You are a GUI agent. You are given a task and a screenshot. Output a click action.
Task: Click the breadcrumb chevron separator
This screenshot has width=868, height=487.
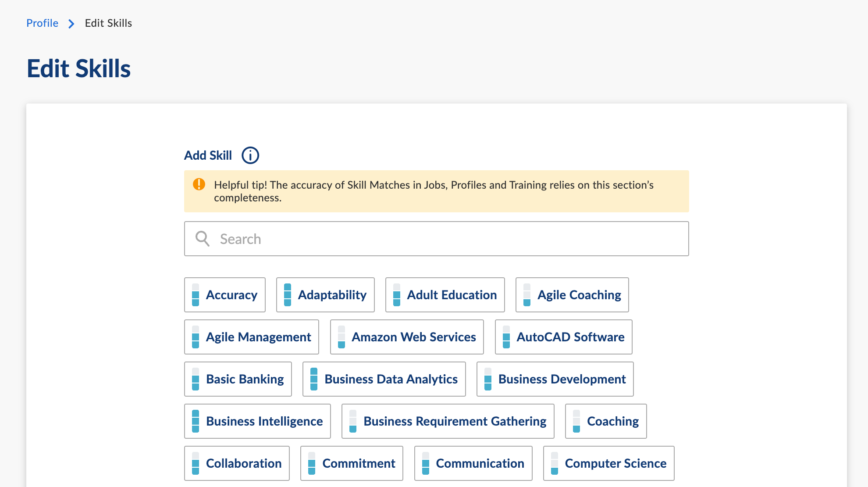point(71,23)
